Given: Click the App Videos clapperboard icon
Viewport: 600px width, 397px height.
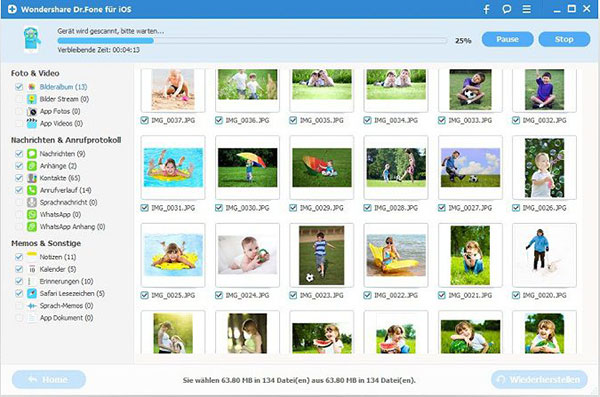Looking at the screenshot, I should coord(32,123).
